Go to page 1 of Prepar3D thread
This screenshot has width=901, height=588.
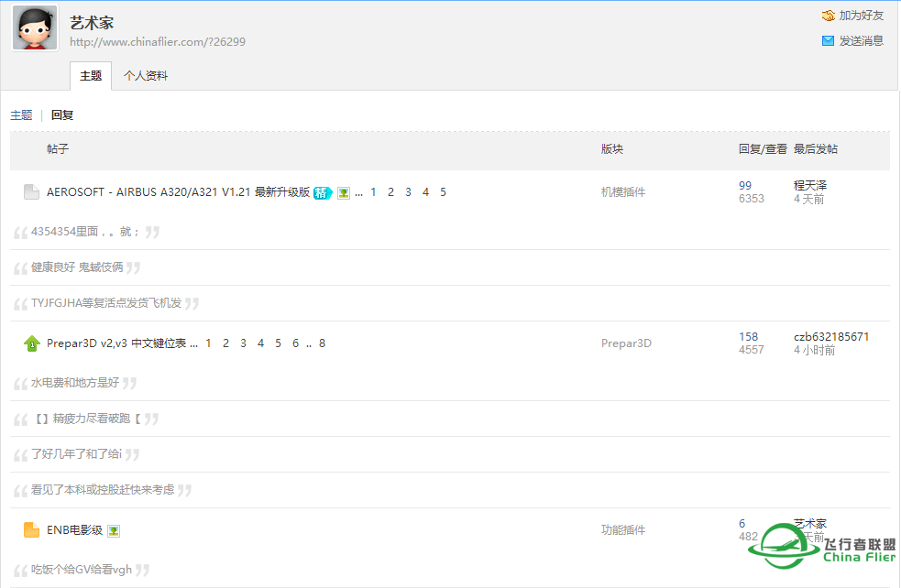pyautogui.click(x=208, y=343)
